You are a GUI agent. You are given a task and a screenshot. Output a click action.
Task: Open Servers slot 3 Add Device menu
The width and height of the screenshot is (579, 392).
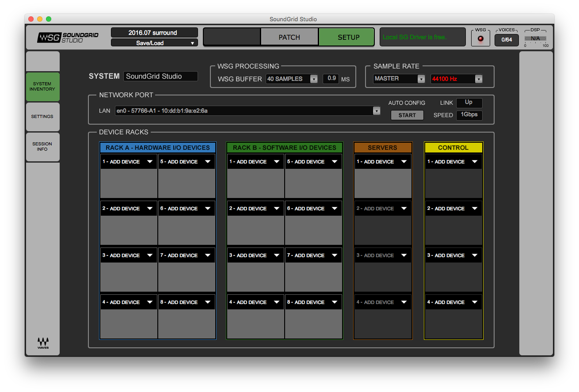[383, 255]
